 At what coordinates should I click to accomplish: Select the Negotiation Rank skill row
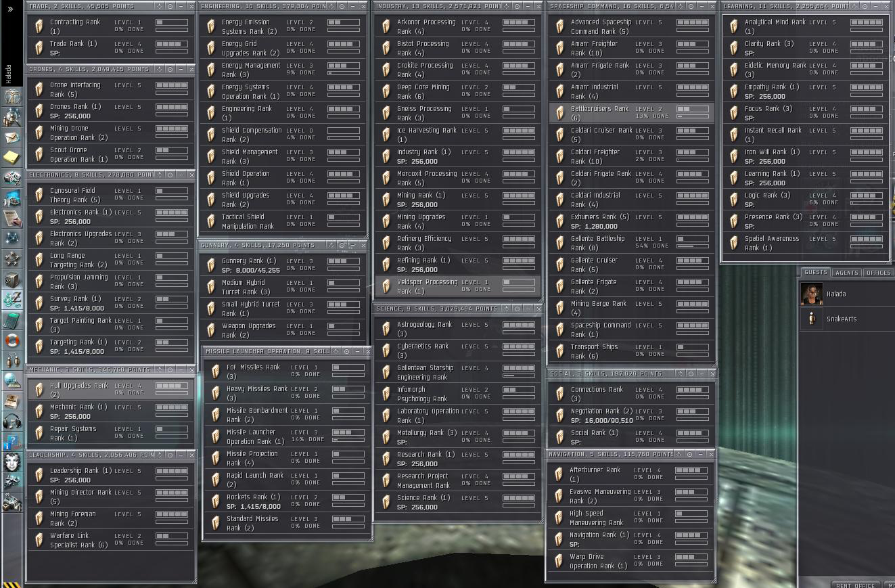coord(631,415)
